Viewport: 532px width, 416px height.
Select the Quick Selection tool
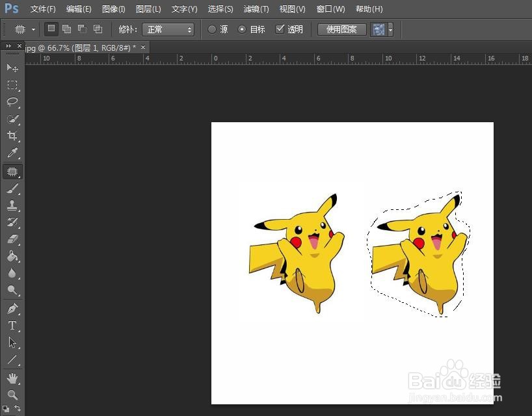click(x=12, y=119)
